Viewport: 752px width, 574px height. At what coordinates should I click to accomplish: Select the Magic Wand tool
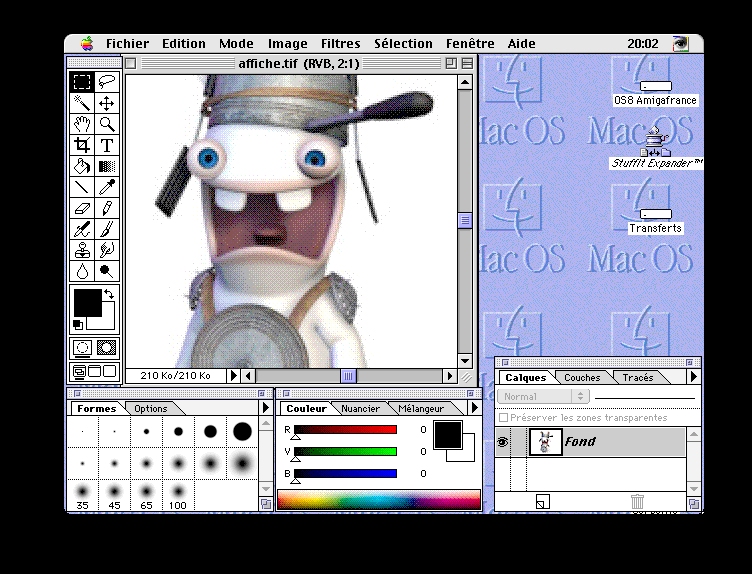click(x=83, y=103)
